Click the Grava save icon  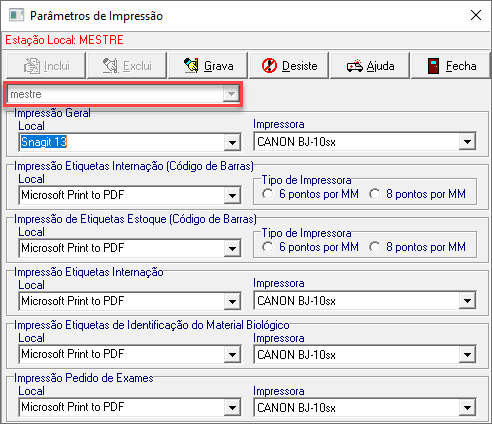coord(191,65)
